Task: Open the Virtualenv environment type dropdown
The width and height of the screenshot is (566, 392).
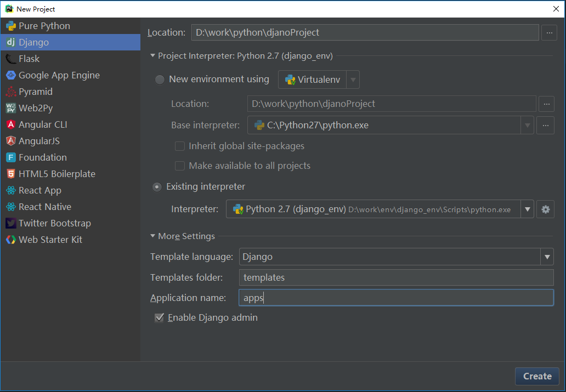Action: click(353, 79)
